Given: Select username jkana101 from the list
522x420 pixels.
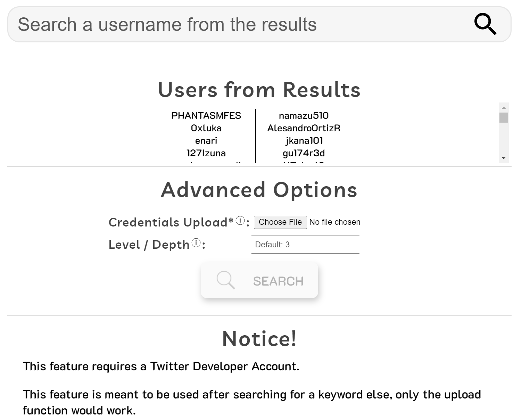Looking at the screenshot, I should pos(304,141).
